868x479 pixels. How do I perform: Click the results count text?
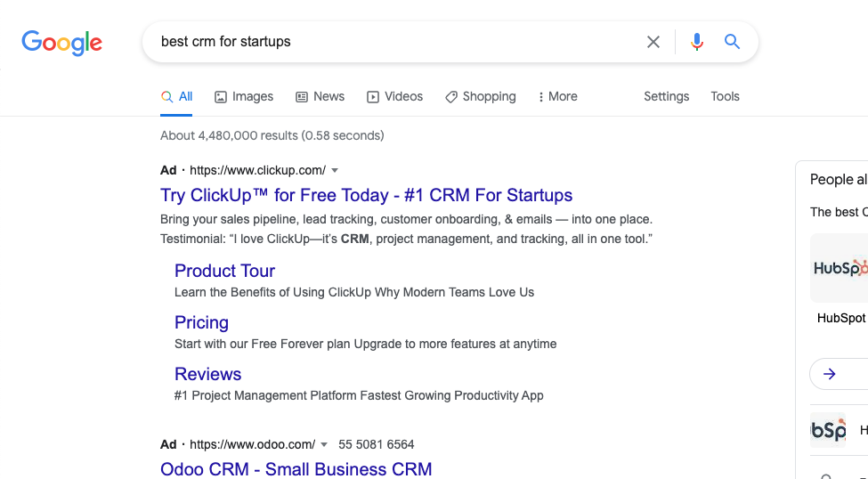point(272,135)
